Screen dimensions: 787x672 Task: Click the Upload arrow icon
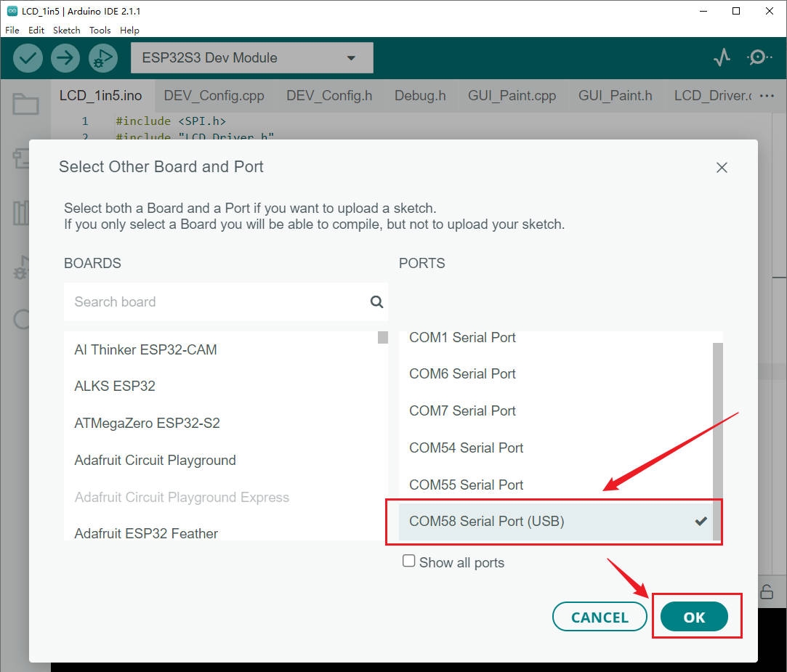(x=65, y=57)
